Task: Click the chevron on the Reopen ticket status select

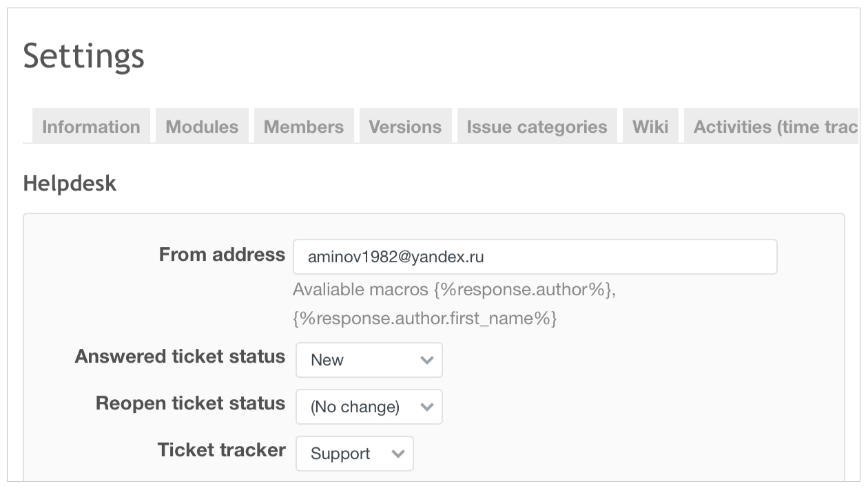Action: click(x=426, y=406)
